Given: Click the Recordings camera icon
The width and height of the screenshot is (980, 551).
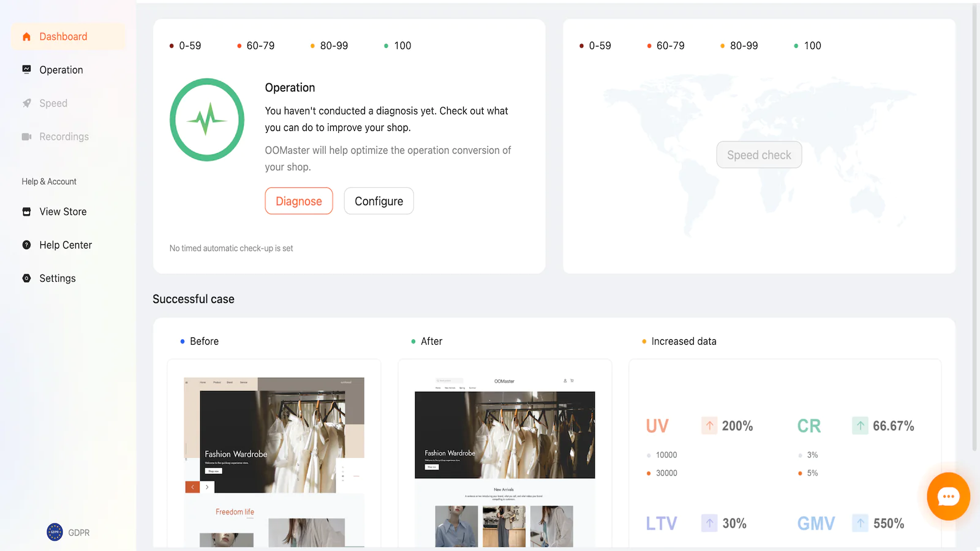Looking at the screenshot, I should click(x=26, y=137).
